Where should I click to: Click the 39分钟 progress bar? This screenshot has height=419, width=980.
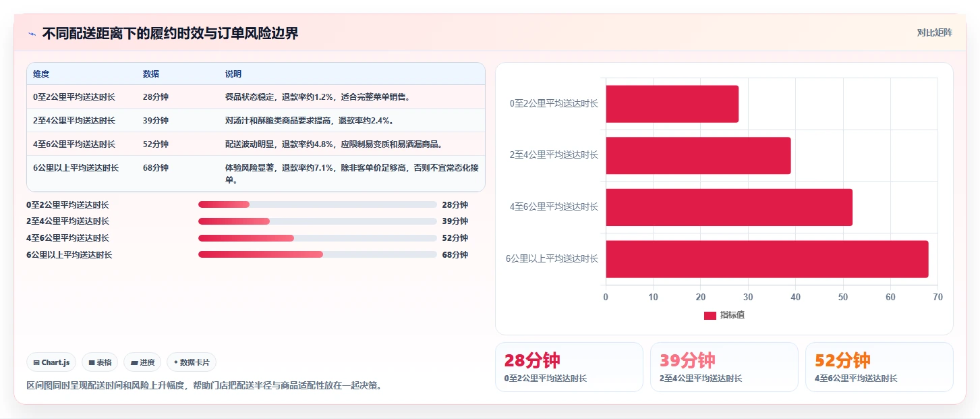tap(318, 221)
